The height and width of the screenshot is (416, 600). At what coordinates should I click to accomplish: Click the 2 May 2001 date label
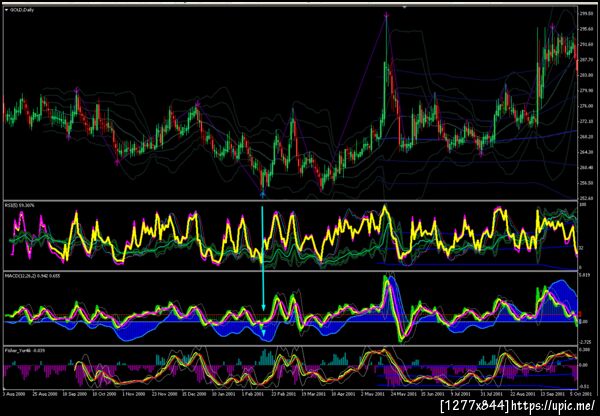[373, 393]
